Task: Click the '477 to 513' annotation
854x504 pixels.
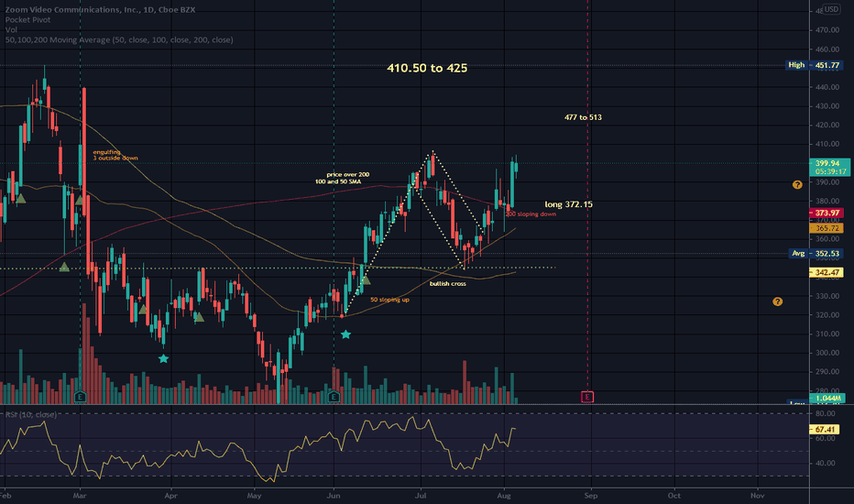Action: 583,117
